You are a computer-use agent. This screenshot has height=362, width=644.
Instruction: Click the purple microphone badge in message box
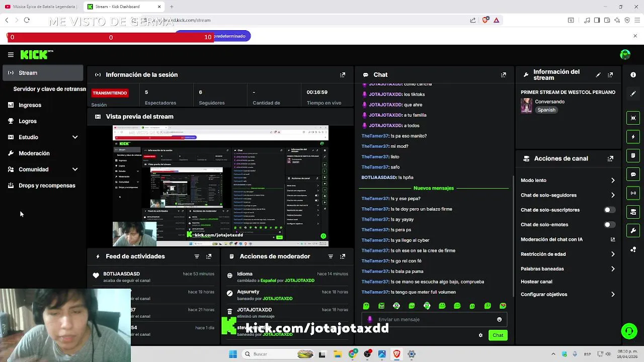pyautogui.click(x=370, y=319)
